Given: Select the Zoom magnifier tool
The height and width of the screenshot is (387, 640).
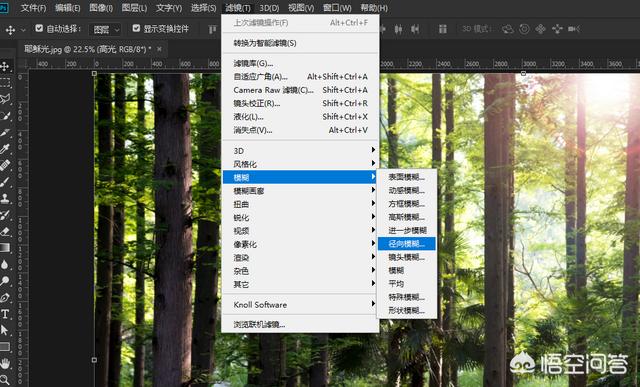Looking at the screenshot, I should 5,380.
